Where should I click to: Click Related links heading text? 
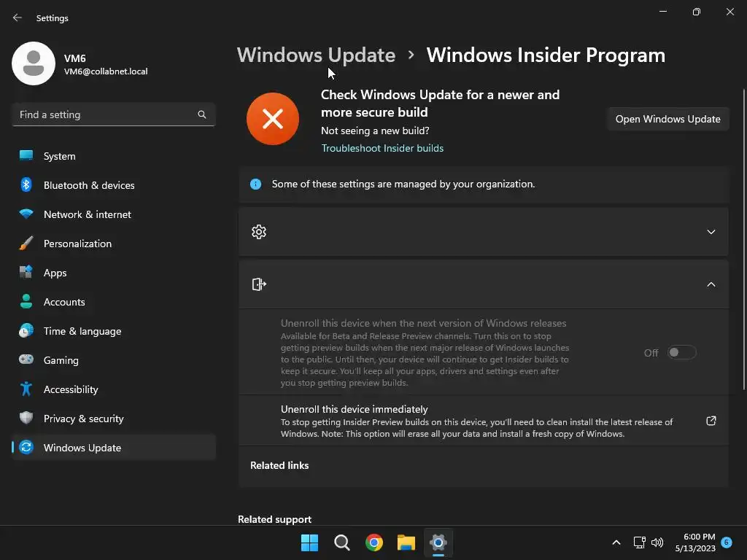pos(279,465)
